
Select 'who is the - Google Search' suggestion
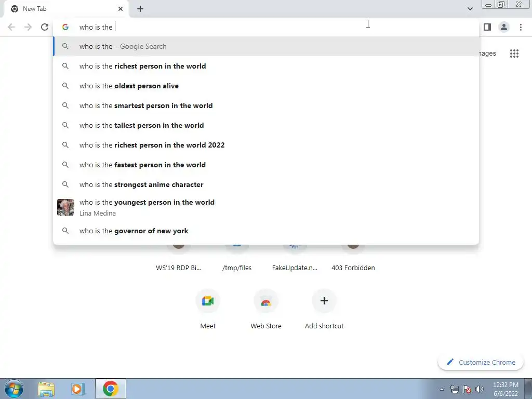(x=266, y=46)
